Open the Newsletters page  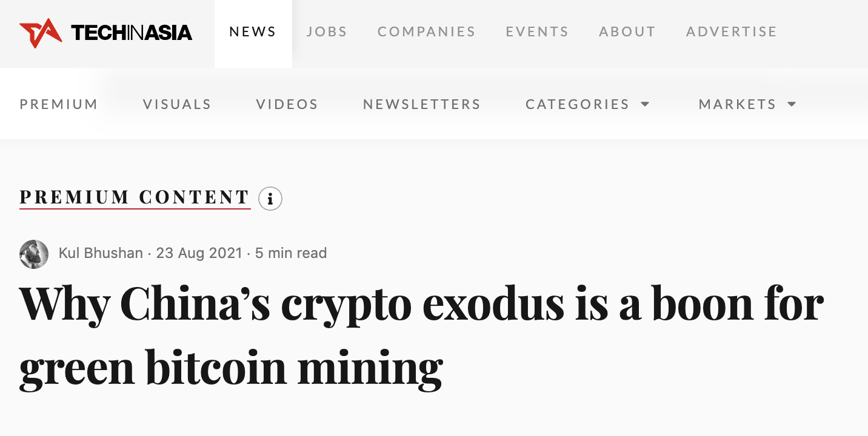422,105
